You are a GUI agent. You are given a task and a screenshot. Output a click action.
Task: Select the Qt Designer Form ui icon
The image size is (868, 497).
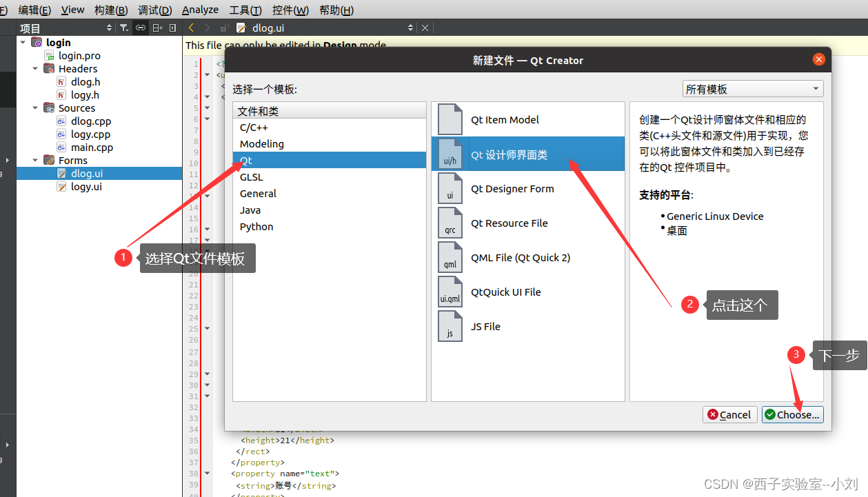450,188
